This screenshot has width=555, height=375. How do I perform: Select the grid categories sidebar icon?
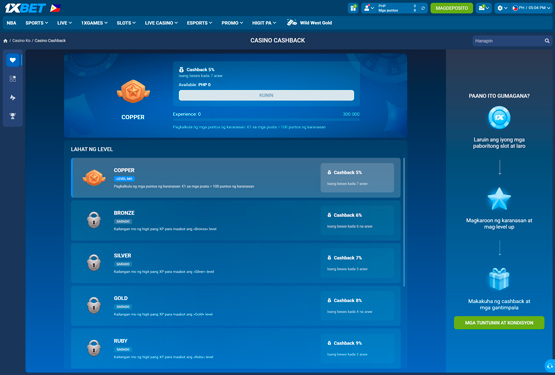point(13,79)
